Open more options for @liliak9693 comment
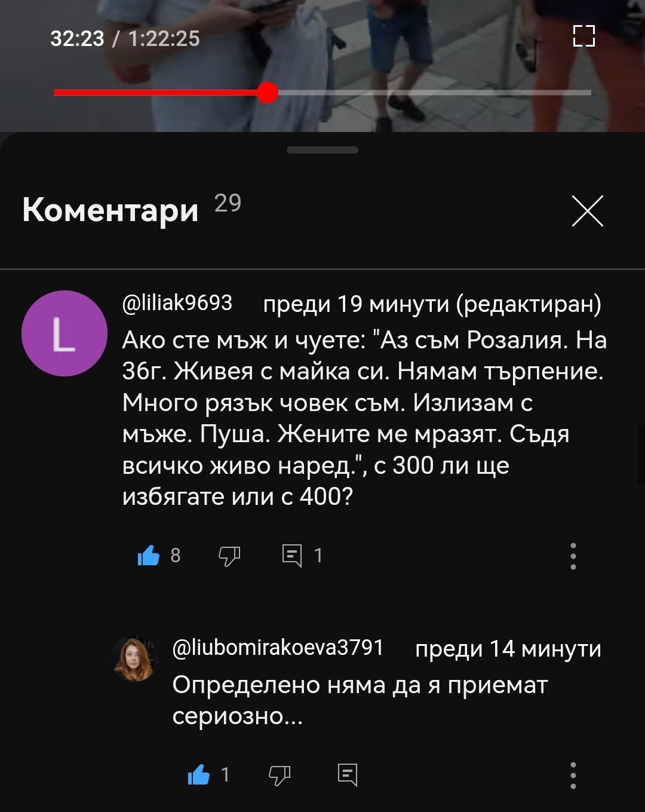The image size is (645, 812). pyautogui.click(x=573, y=556)
